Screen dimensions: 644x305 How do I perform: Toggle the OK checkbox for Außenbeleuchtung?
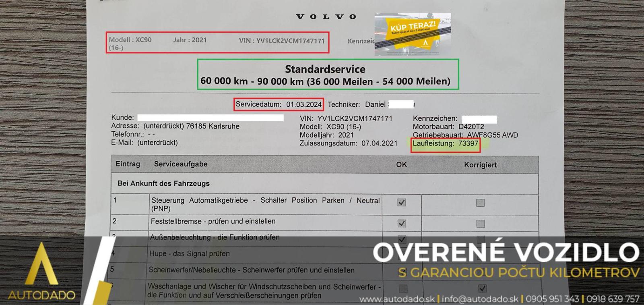(x=402, y=239)
